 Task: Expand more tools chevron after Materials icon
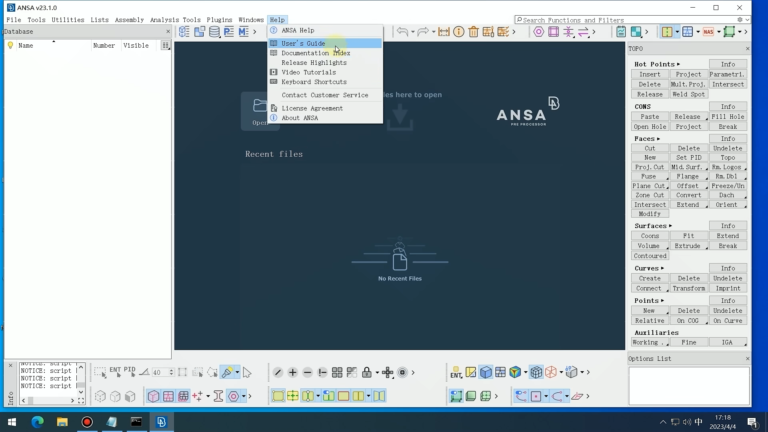(255, 32)
